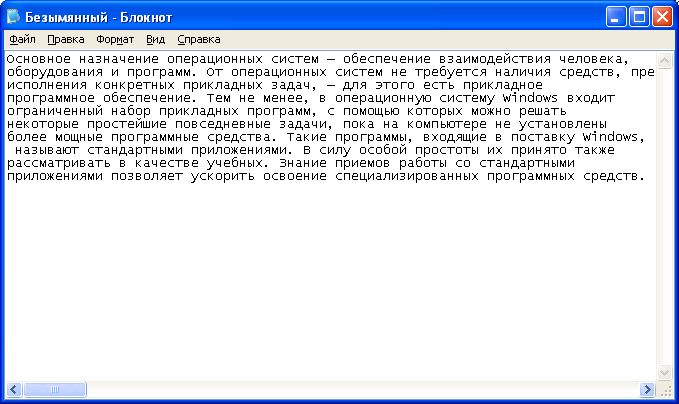The image size is (679, 404).
Task: Place cursor on word "оборудования"
Action: [x=55, y=72]
